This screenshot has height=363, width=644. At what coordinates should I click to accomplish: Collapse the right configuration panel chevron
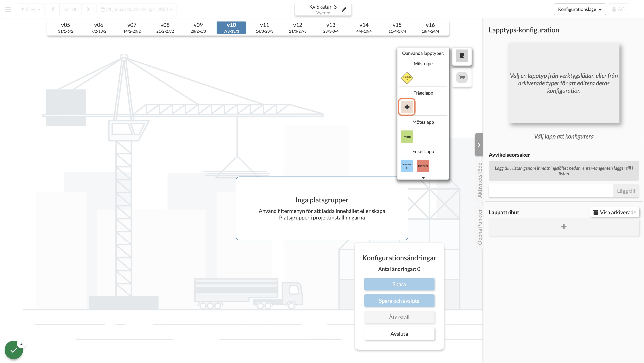pyautogui.click(x=479, y=145)
